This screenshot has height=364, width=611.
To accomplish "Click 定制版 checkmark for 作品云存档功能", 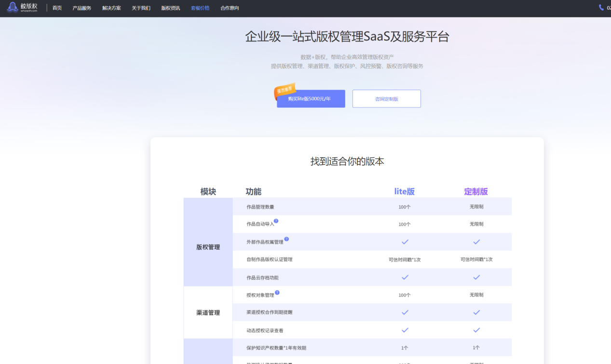I will click(476, 277).
